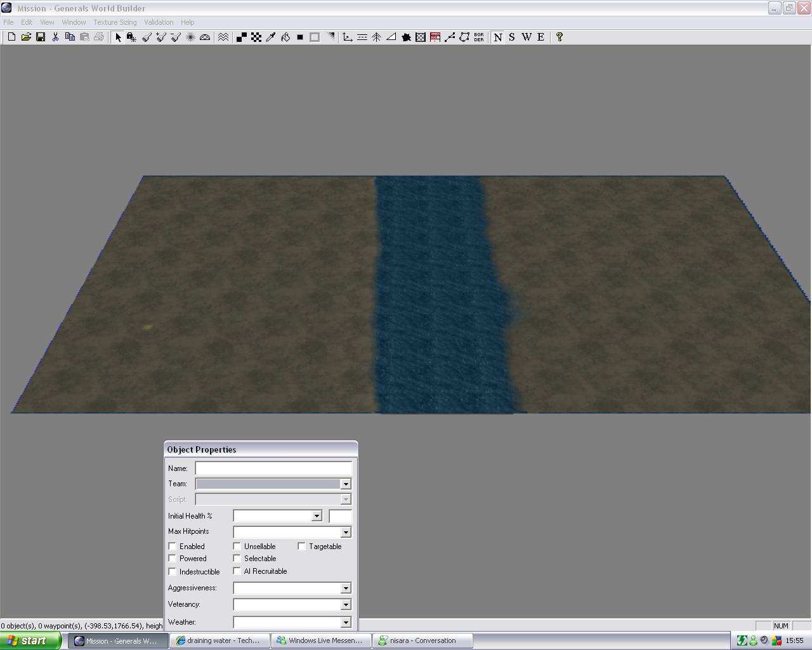
Task: Open a map with the folder icon
Action: [x=26, y=37]
